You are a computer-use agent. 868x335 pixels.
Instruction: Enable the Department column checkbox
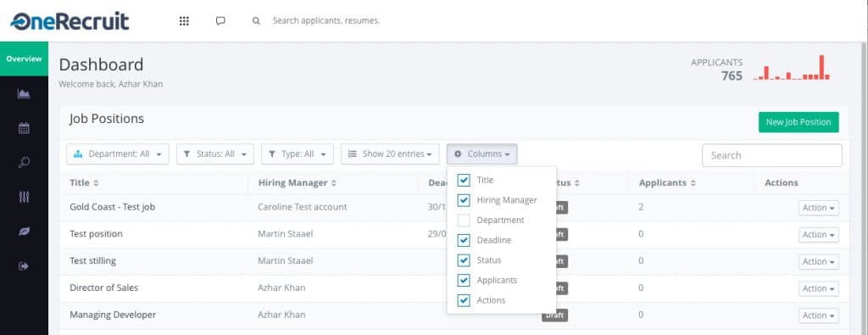click(464, 221)
